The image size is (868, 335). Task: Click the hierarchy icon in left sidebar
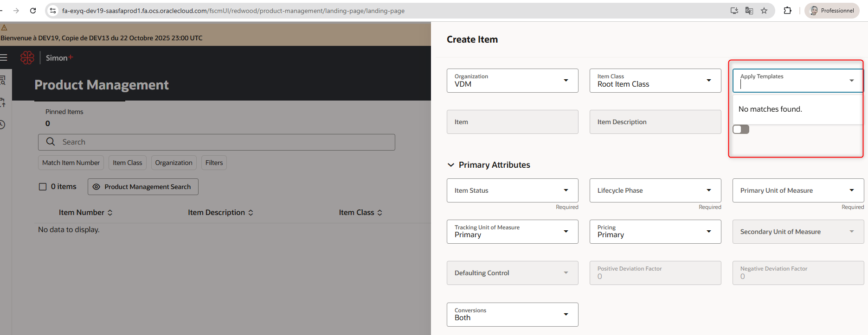coord(3,102)
